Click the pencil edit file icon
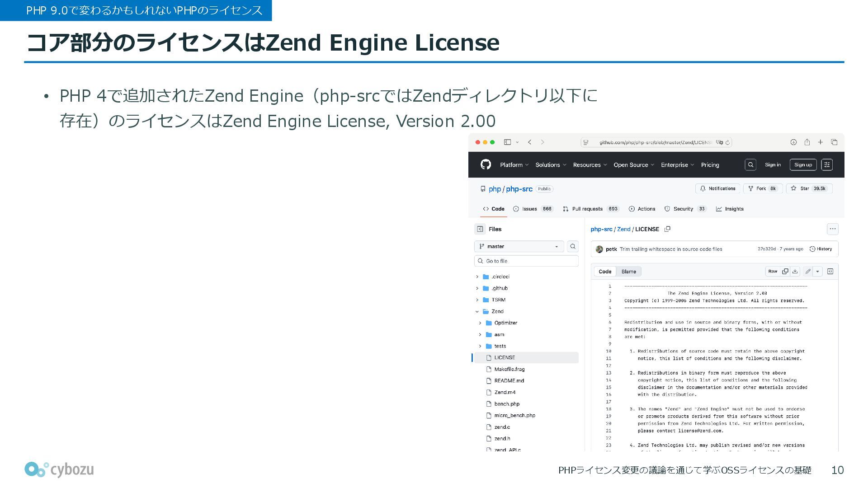Image resolution: width=868 pixels, height=488 pixels. (808, 272)
